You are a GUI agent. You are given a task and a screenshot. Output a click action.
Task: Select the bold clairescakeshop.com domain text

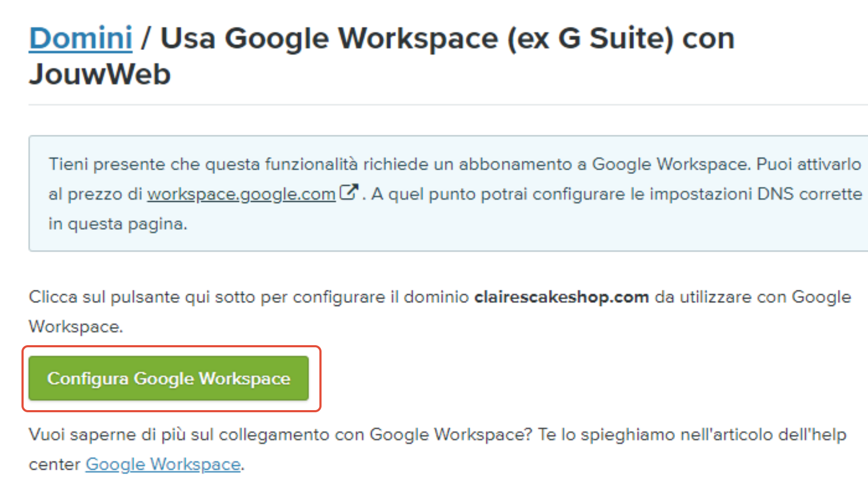[561, 297]
